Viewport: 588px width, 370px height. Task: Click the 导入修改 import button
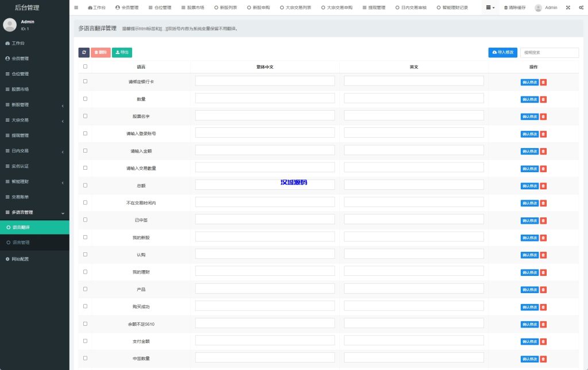pyautogui.click(x=502, y=52)
